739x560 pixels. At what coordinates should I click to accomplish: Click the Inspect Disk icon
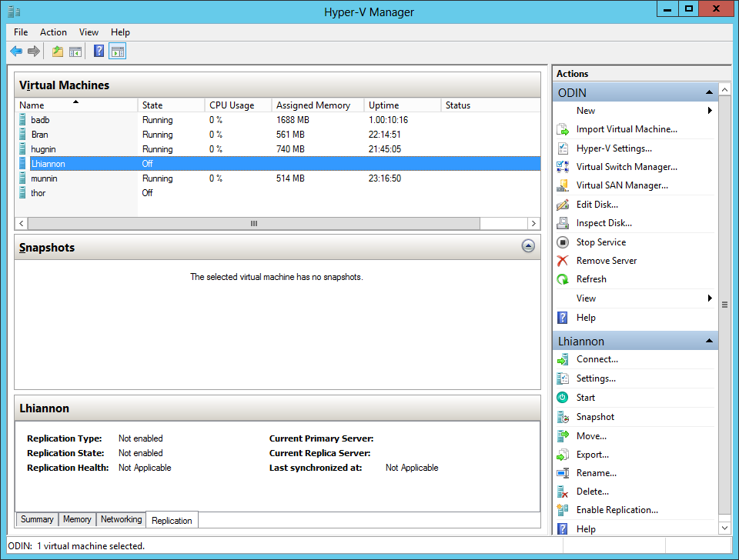click(563, 223)
